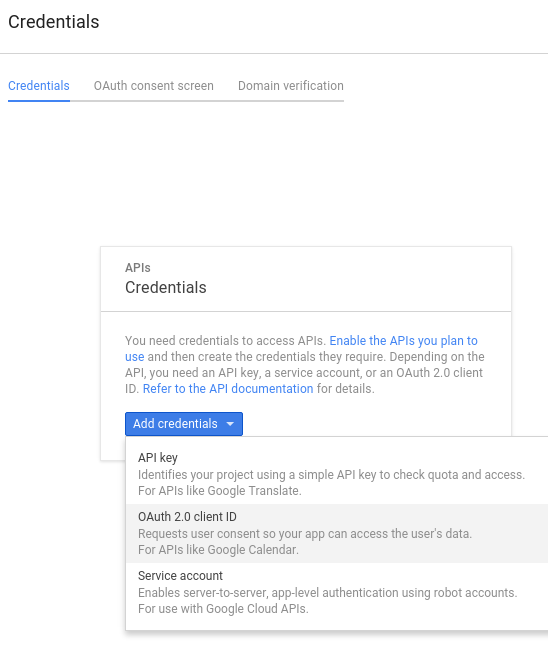
Task: Follow the Refer to the API documentation link
Action: (228, 389)
